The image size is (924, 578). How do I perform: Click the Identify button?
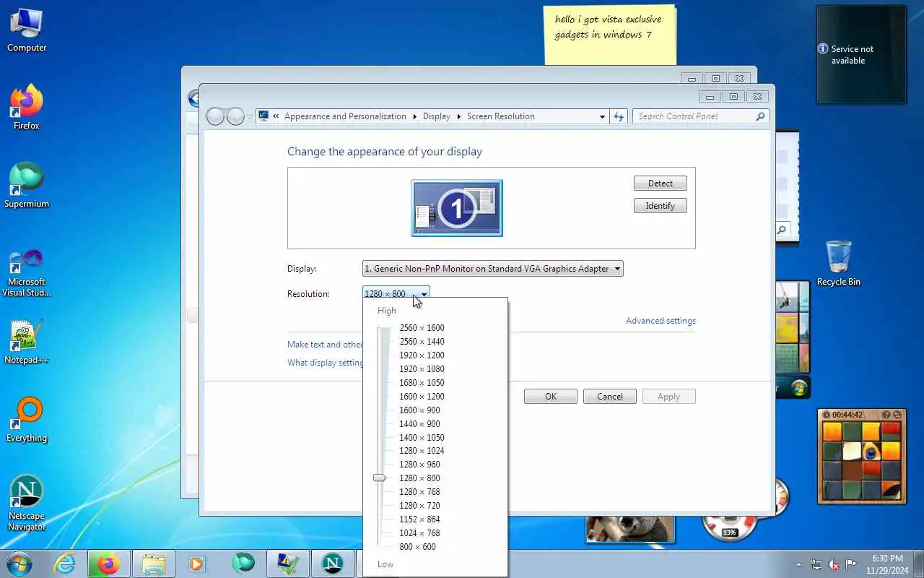pos(661,206)
